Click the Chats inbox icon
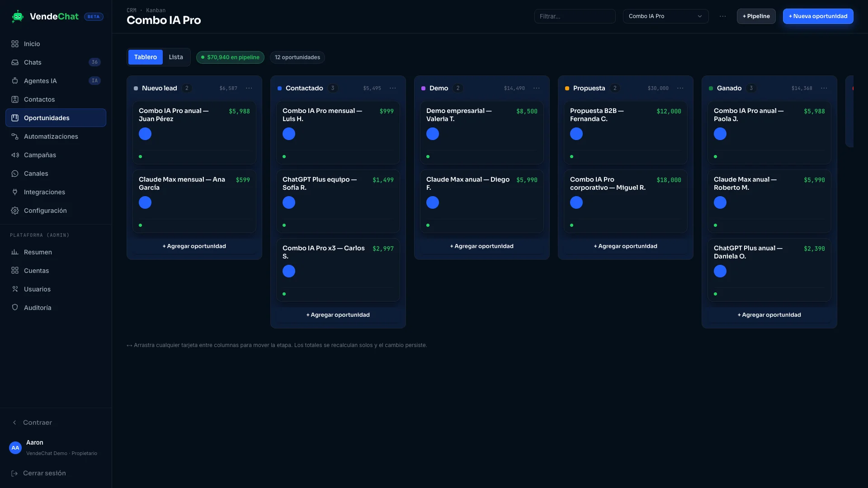The image size is (868, 488). tap(15, 62)
